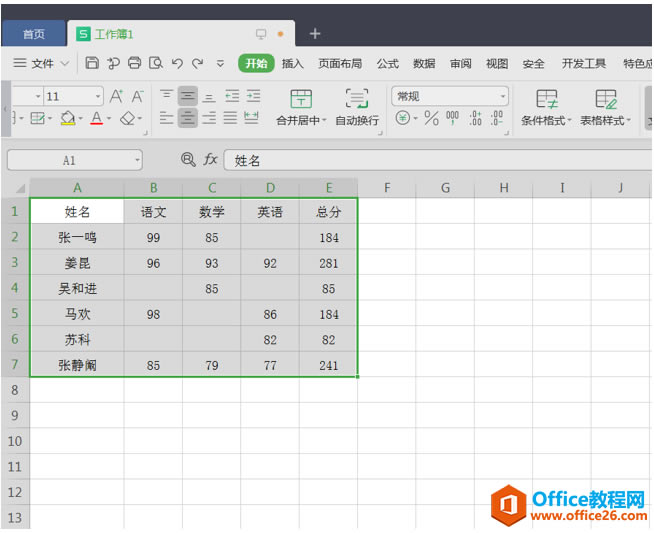Open the Name Box A1 dropdown arrow
654x533 pixels.
pyautogui.click(x=137, y=160)
